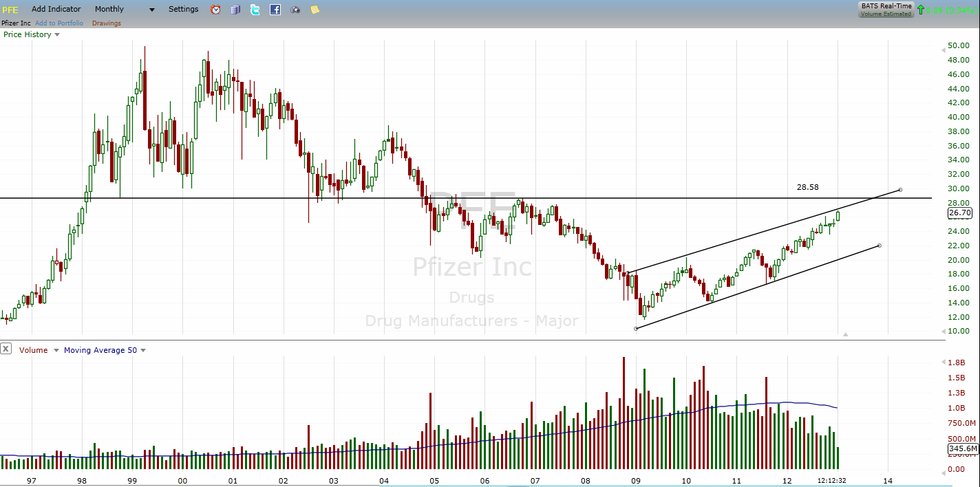Select the Price History label

pyautogui.click(x=28, y=34)
